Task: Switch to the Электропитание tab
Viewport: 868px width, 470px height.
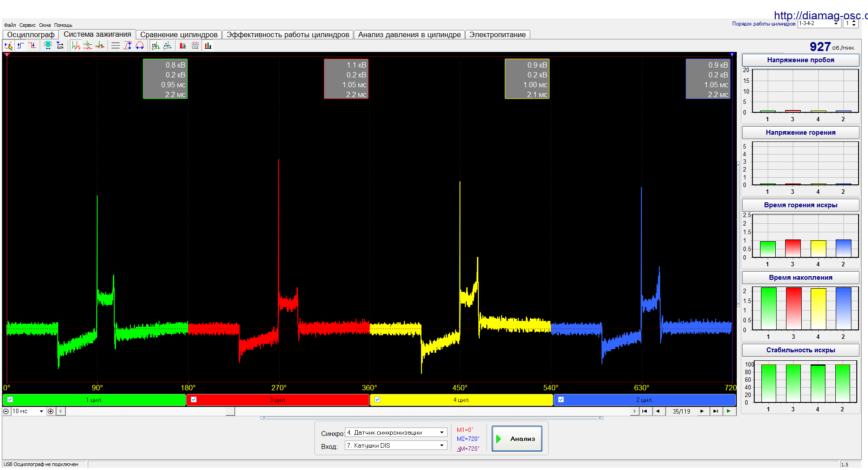Action: pyautogui.click(x=498, y=34)
